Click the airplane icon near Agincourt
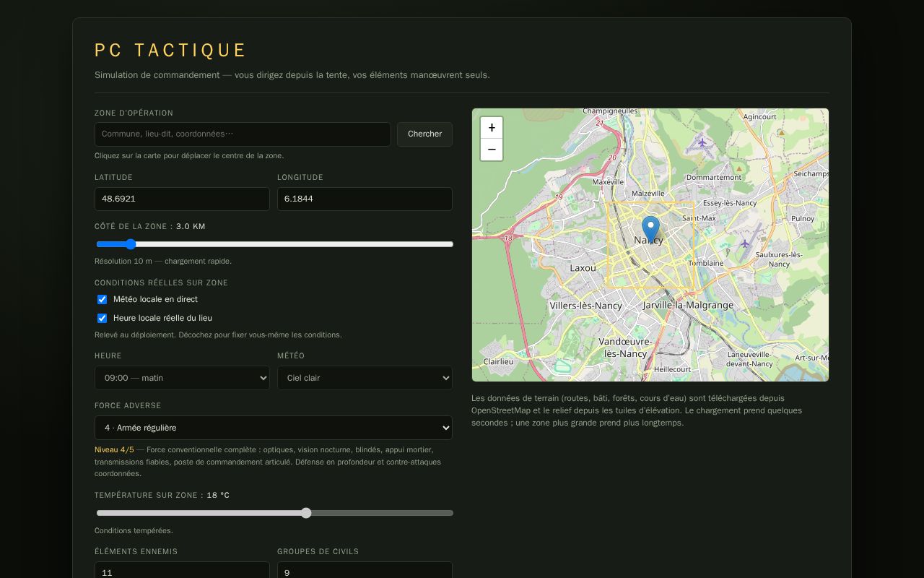Viewport: 924px width, 578px height. click(702, 143)
